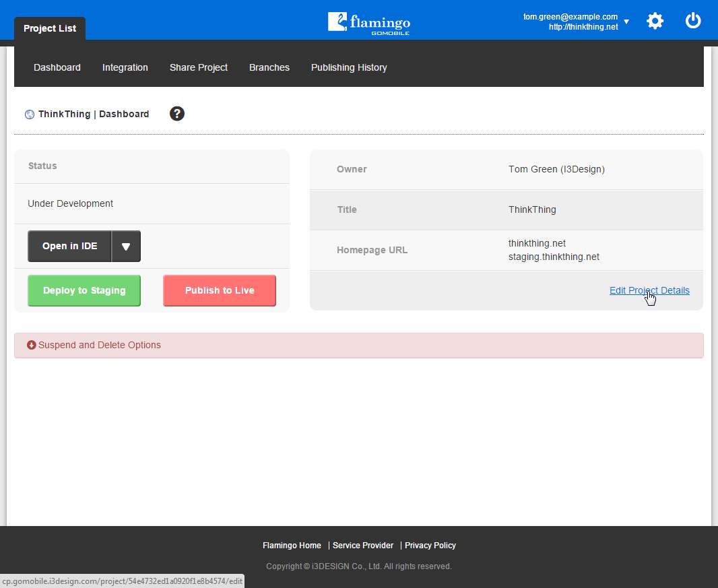Image resolution: width=718 pixels, height=588 pixels.
Task: Click the tom.green@example.com account email
Action: [x=570, y=17]
